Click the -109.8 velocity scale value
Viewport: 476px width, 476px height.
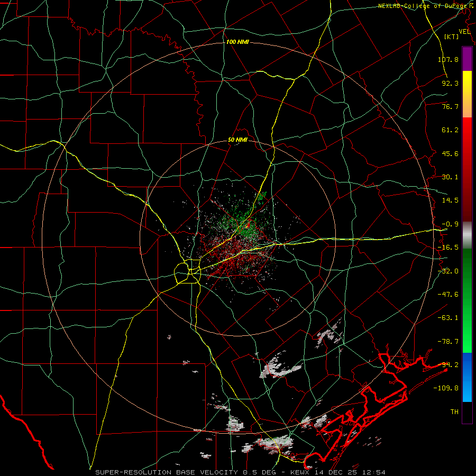coord(446,388)
